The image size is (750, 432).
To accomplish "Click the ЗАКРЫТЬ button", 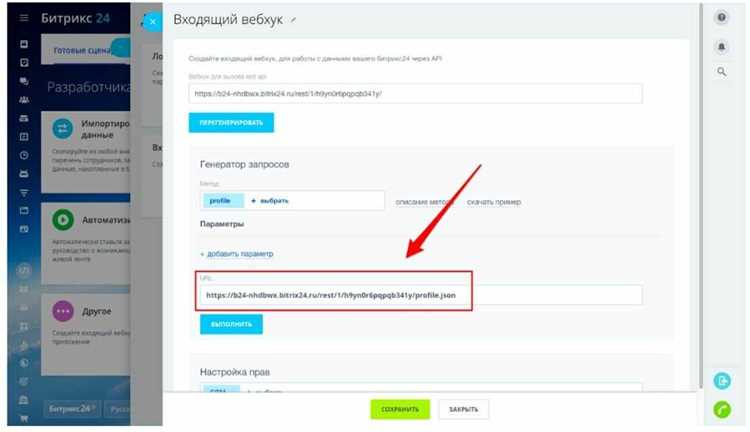I will point(463,410).
